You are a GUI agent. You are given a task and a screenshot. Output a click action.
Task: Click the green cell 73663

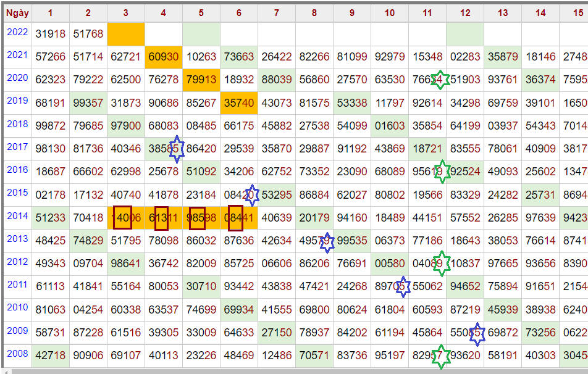pos(239,57)
